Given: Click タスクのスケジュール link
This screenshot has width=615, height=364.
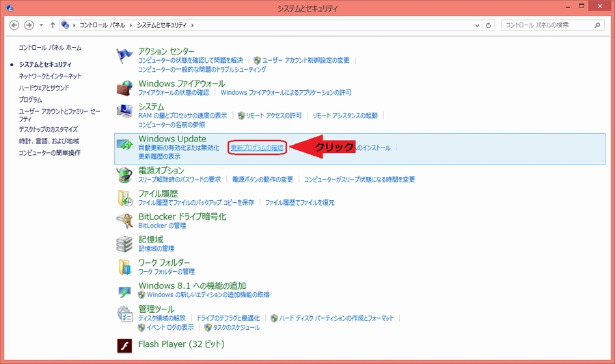Looking at the screenshot, I should (x=236, y=328).
